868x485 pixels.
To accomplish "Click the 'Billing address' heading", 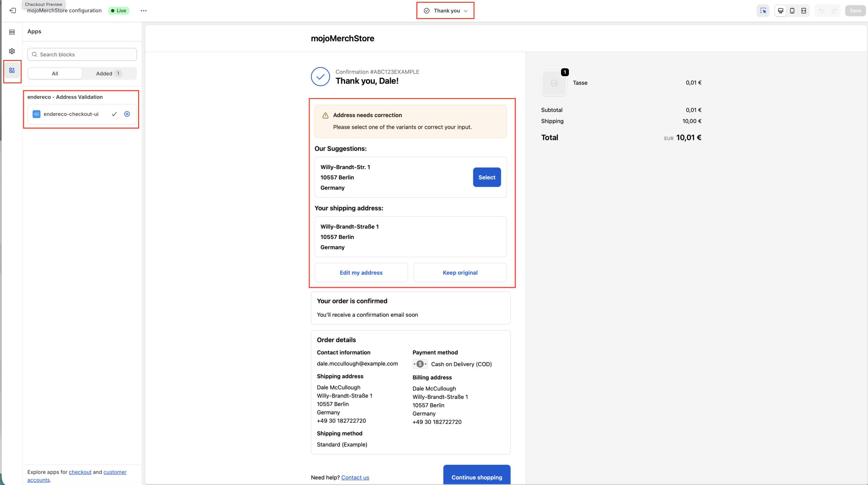I will pyautogui.click(x=432, y=377).
